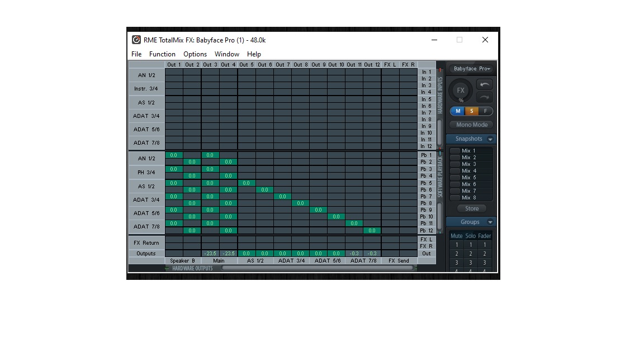Viewport: 644px width, 362px height.
Task: Click the Pb 12 playback channel label
Action: [427, 231]
